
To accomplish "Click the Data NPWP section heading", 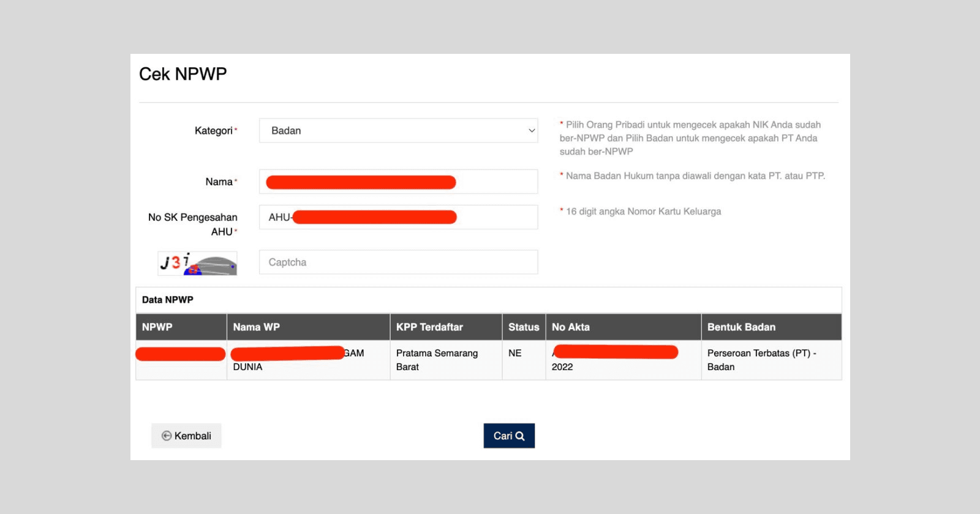I will [x=168, y=300].
